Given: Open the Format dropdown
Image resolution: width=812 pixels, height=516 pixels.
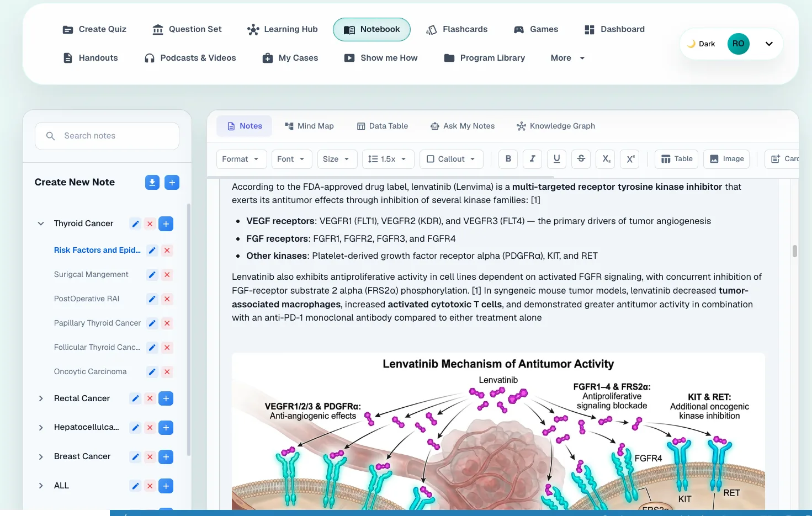Looking at the screenshot, I should pyautogui.click(x=241, y=159).
